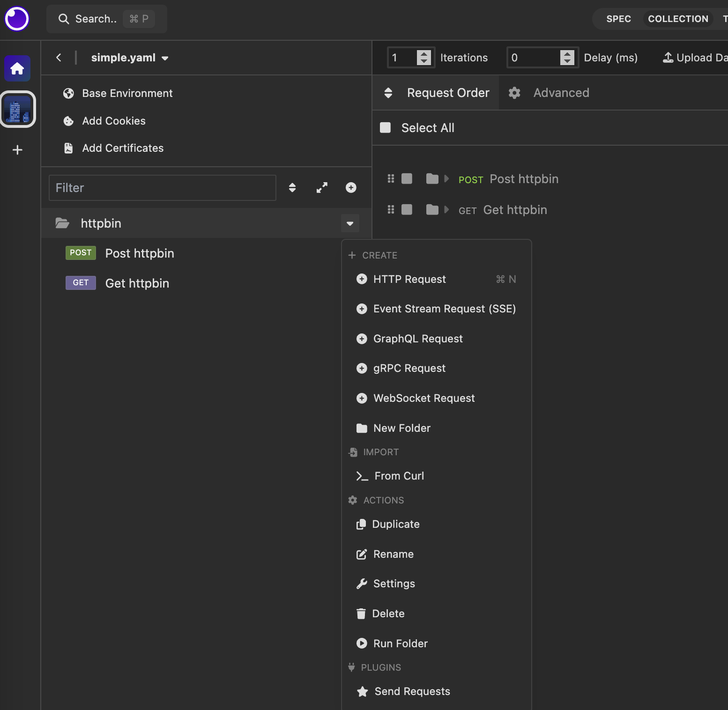The image size is (728, 710).
Task: Open the sort order icon by filter
Action: [x=292, y=188]
